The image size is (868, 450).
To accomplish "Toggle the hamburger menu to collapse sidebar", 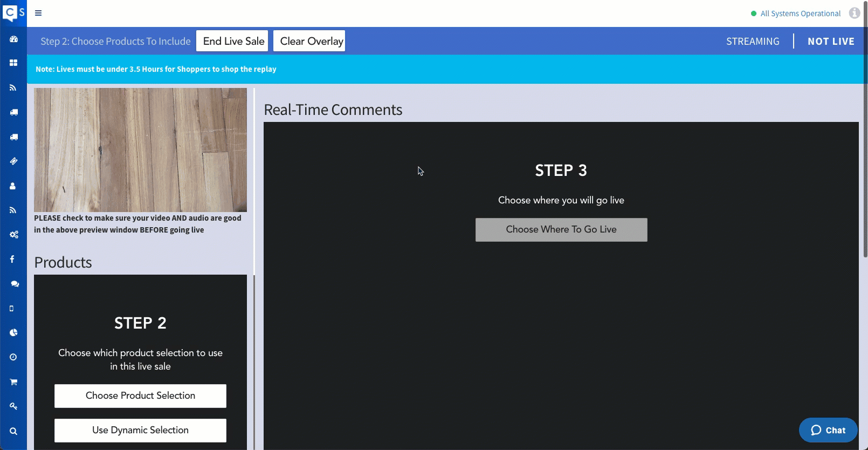I will tap(38, 13).
